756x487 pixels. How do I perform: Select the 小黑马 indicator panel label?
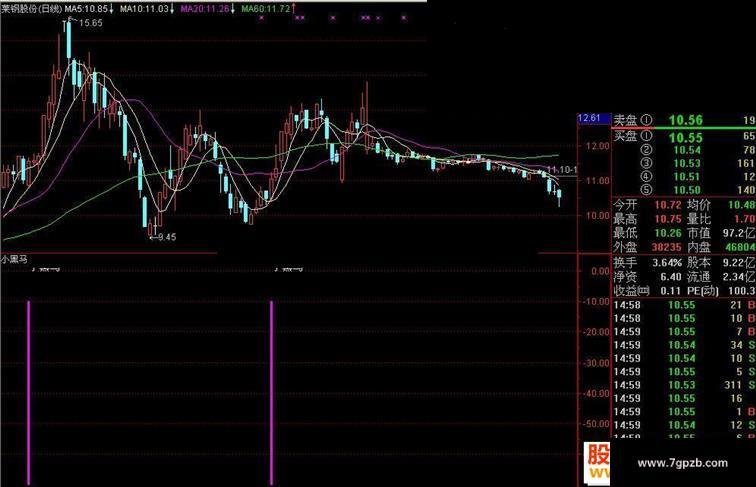(x=14, y=259)
